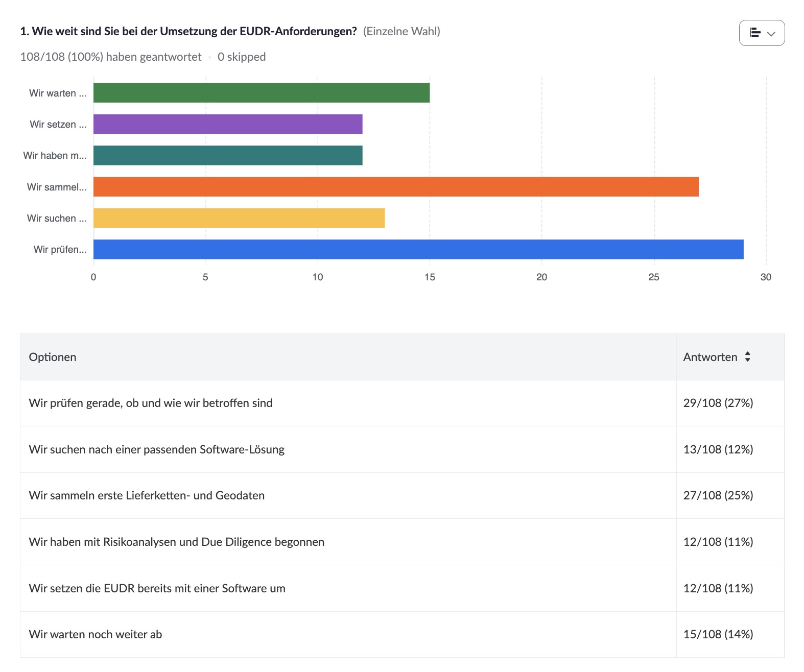Click the blue 'Wir prüfen...' bar
Viewport: 804px width, 672px height.
coord(418,249)
